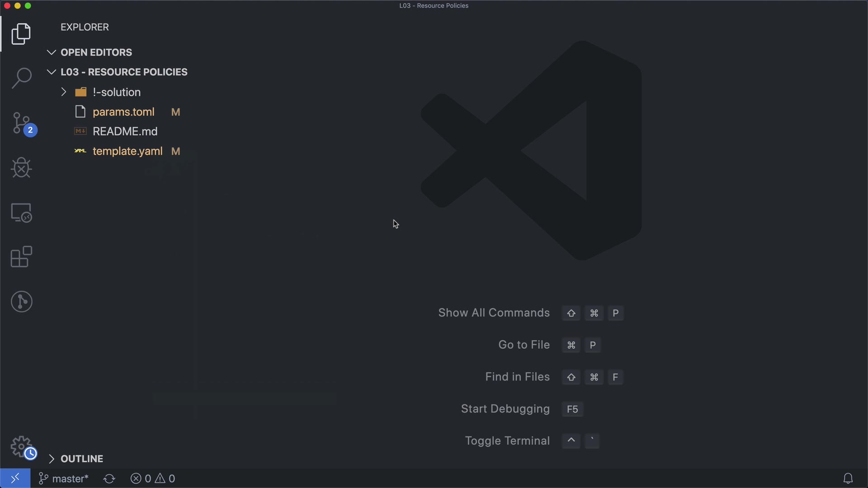The image size is (868, 488).
Task: Click the master* branch in status bar
Action: coord(64,479)
